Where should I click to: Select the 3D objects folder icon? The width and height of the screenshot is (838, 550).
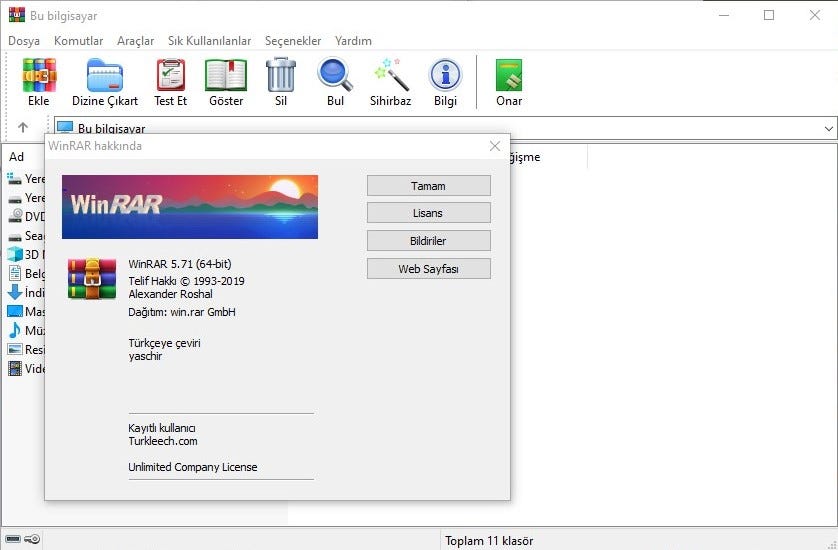point(15,254)
